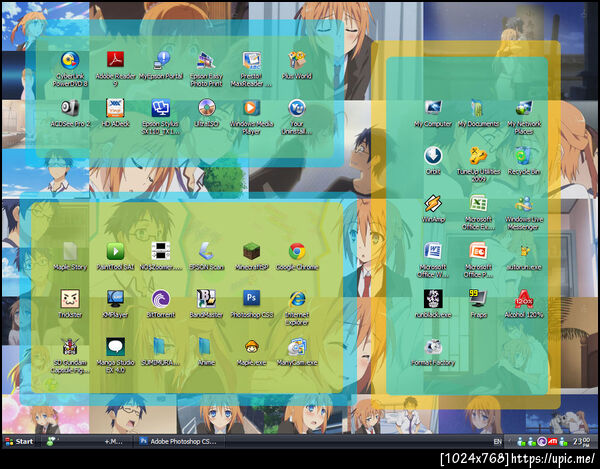Open Photoshop CS3 desktop shortcut
The image size is (600, 469).
point(251,299)
